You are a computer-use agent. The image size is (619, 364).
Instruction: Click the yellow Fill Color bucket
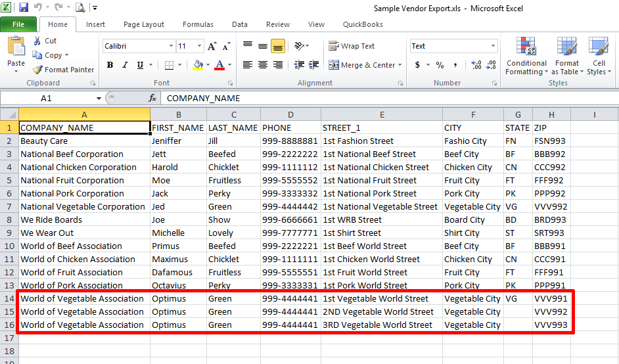198,65
